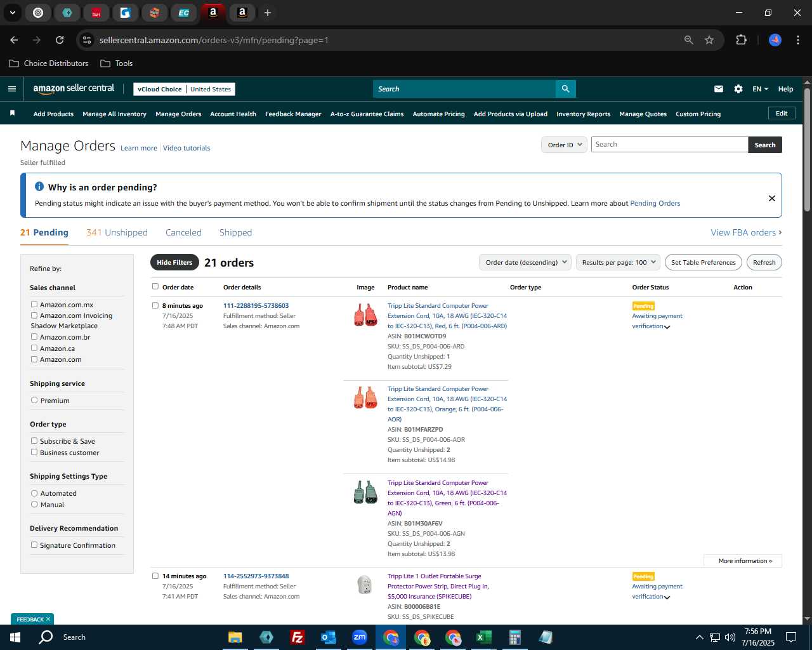Screen dimensions: 812x650
Task: Bookmark this page with the star icon
Action: click(709, 40)
